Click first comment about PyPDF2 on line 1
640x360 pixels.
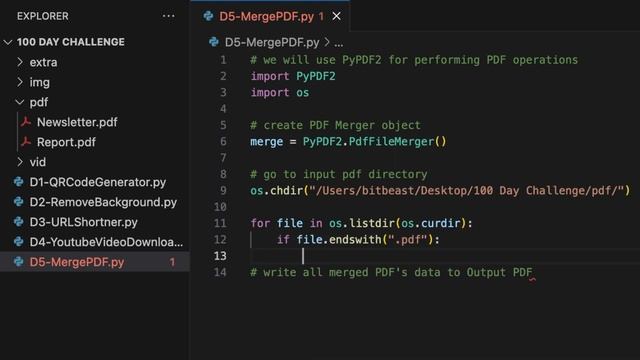[414, 60]
